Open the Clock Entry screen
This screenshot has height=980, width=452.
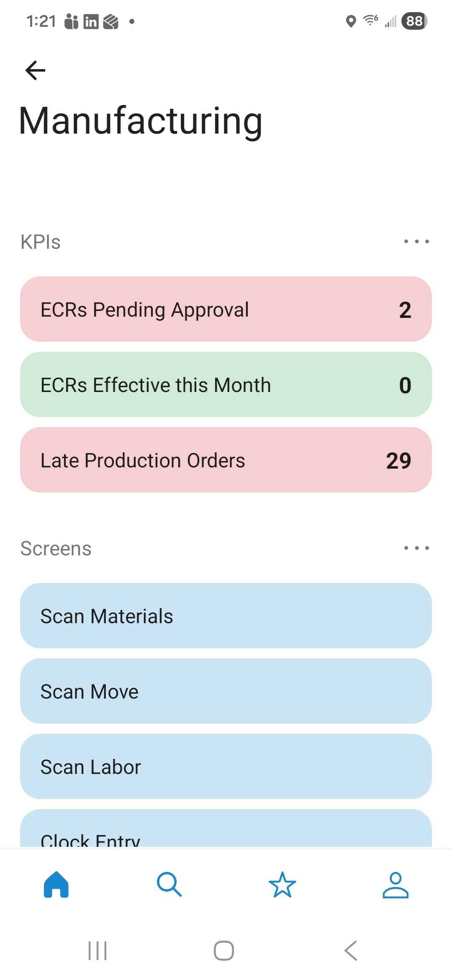(x=226, y=831)
